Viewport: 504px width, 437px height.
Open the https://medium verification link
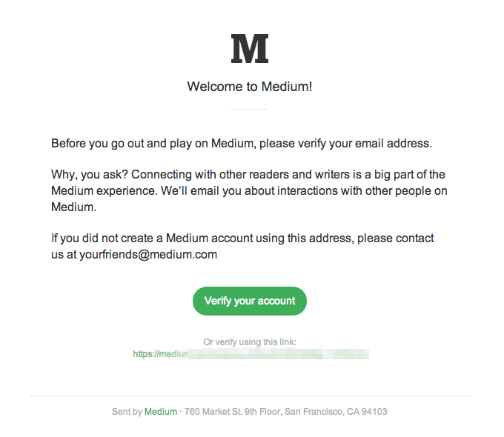tap(251, 354)
